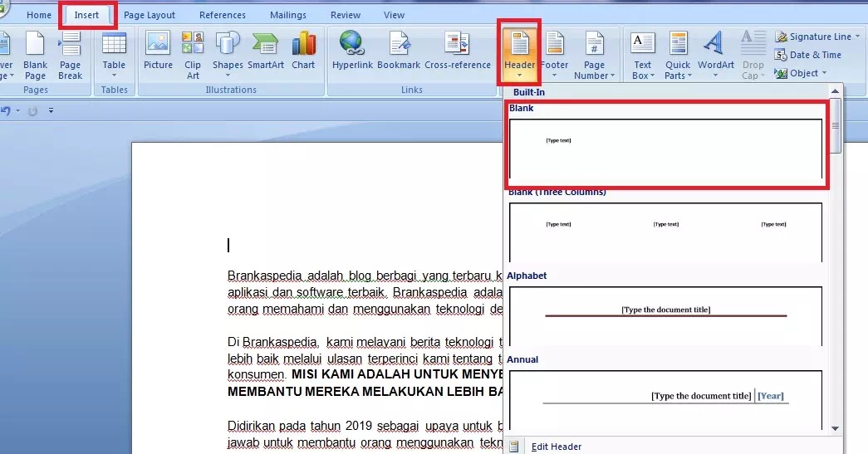Image resolution: width=868 pixels, height=454 pixels.
Task: Open the WordArt gallery
Action: click(x=716, y=54)
